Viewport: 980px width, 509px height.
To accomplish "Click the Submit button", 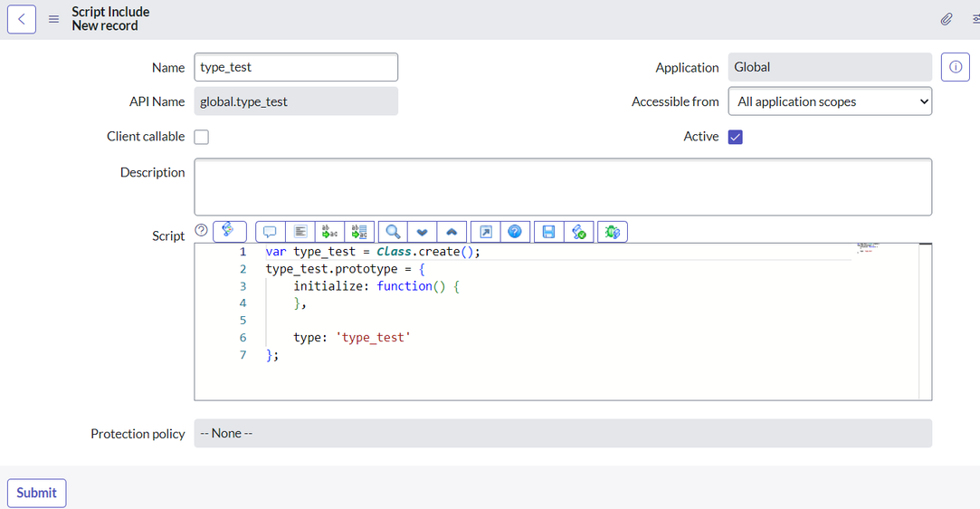I will pos(37,493).
